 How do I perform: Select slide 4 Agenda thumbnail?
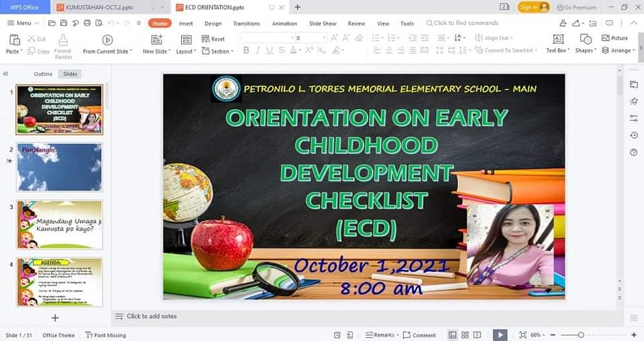(x=60, y=282)
